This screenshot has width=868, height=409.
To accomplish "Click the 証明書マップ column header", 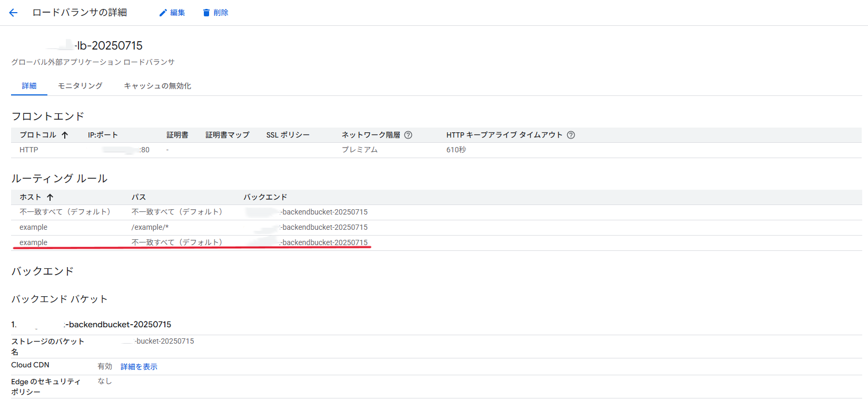I will tap(227, 135).
